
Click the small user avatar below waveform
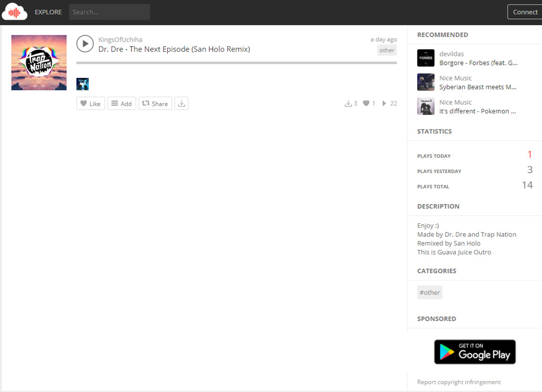[82, 84]
